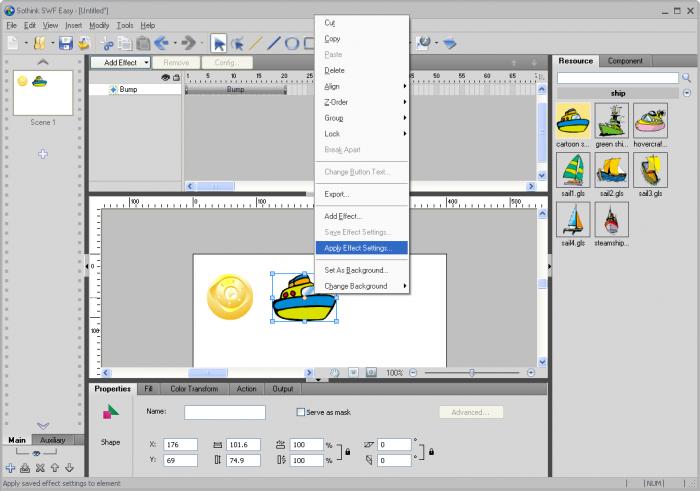Click the Undo back arrow icon
700x491 pixels.
[x=161, y=43]
